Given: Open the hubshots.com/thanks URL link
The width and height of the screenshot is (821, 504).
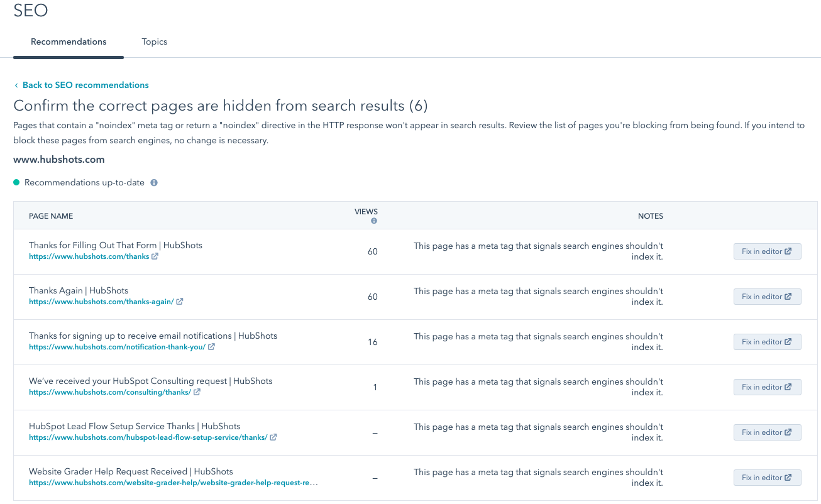Looking at the screenshot, I should point(89,256).
